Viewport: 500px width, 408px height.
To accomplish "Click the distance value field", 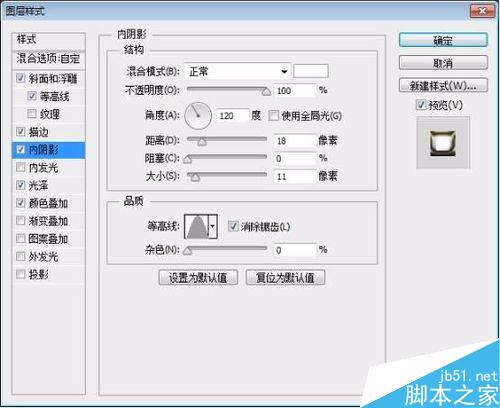I will pos(295,141).
